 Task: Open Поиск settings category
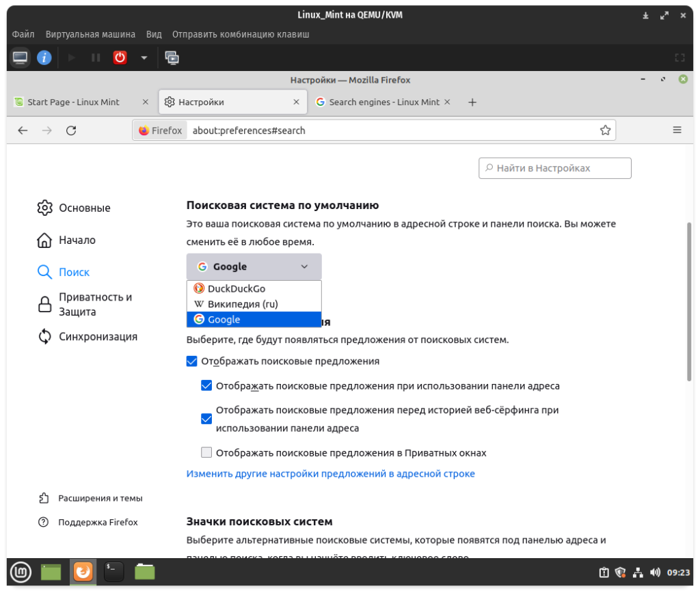pos(64,272)
